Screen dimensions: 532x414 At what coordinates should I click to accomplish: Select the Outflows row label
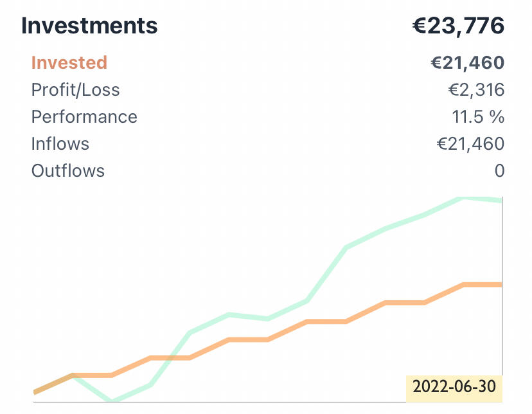tap(67, 171)
